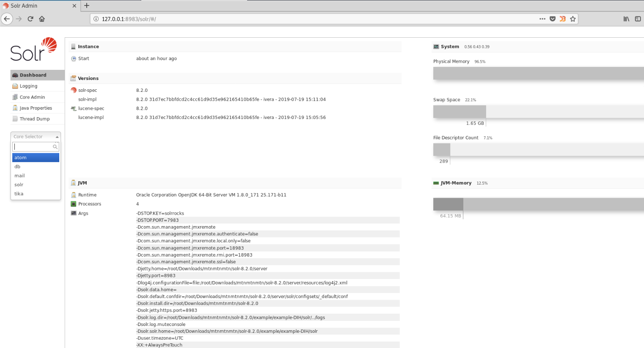Click the Java Properties cup icon
The height and width of the screenshot is (348, 644).
click(x=15, y=108)
